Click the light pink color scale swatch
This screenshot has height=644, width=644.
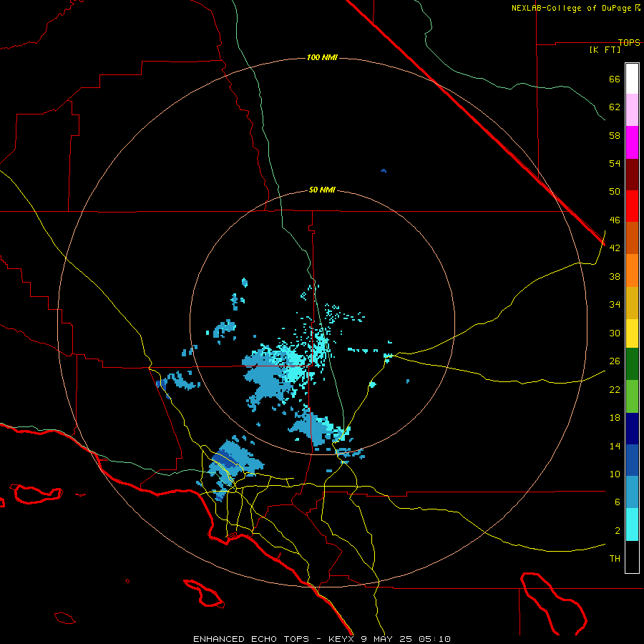pyautogui.click(x=632, y=110)
